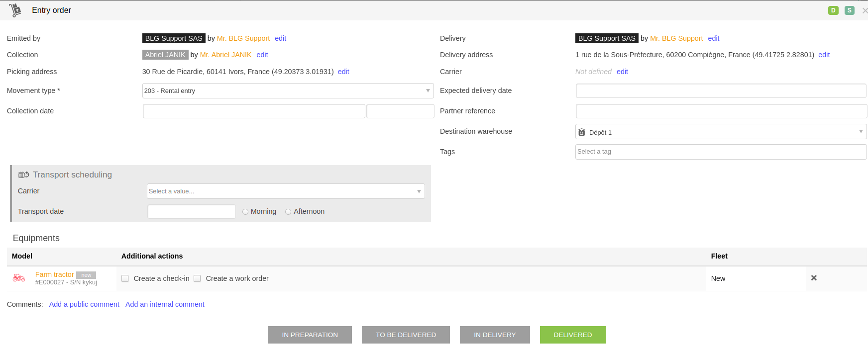Add a public comment
The width and height of the screenshot is (868, 350).
[x=84, y=304]
